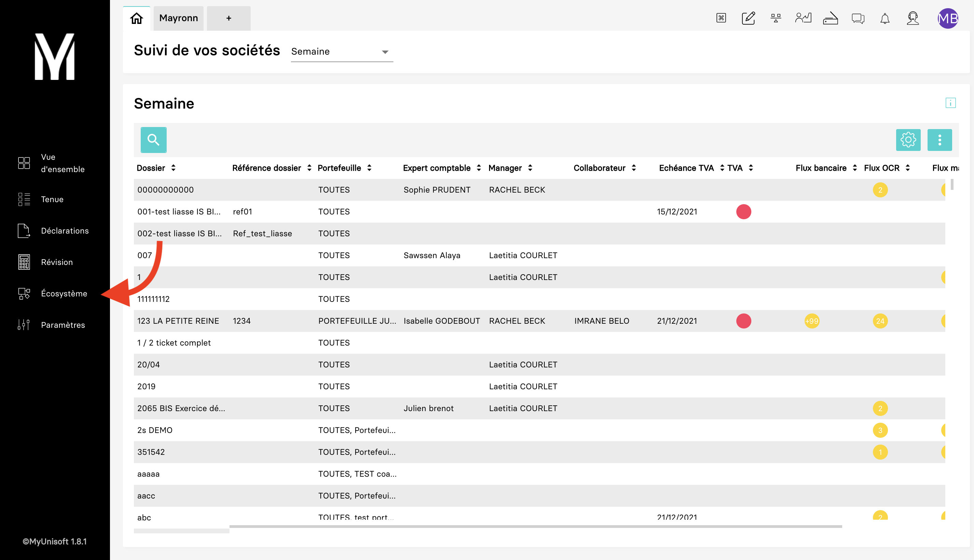Open the notifications bell
The width and height of the screenshot is (974, 560).
tap(885, 18)
